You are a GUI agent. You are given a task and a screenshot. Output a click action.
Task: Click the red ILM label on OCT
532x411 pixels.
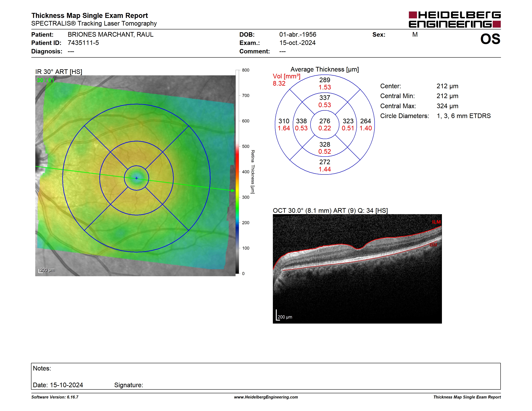436,222
